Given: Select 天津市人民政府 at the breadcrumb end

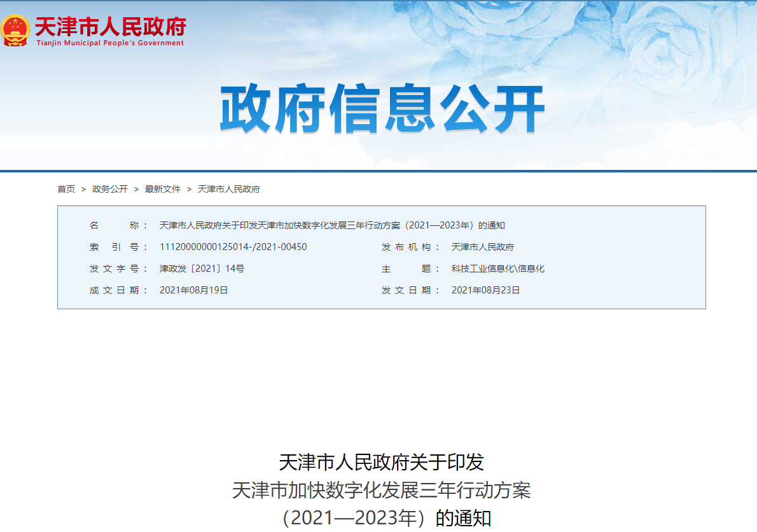Looking at the screenshot, I should point(229,189).
